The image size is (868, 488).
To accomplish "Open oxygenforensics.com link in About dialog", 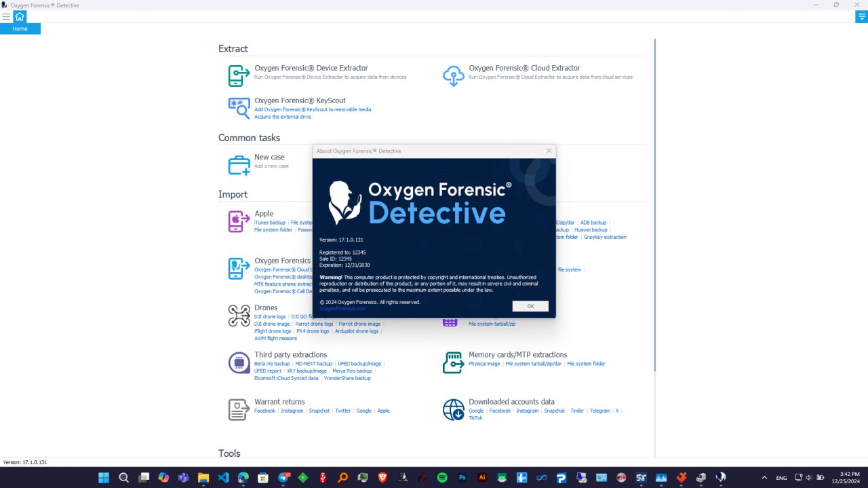I will click(342, 308).
